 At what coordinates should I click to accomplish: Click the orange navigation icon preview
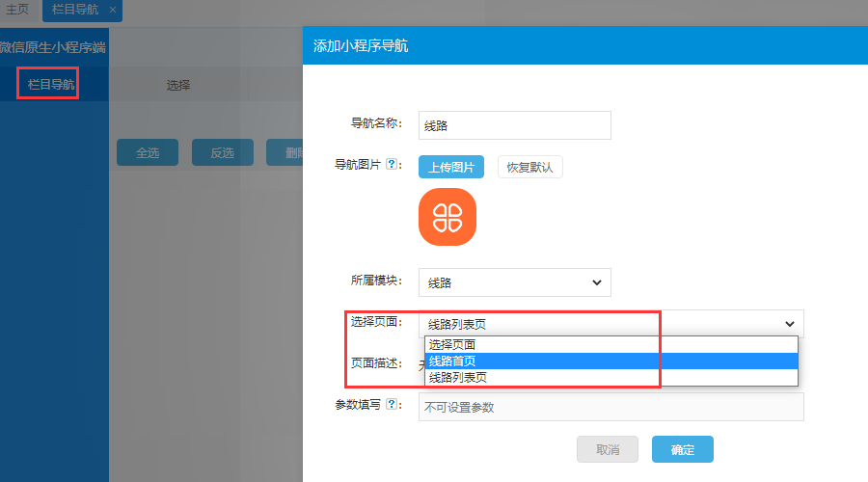click(447, 217)
